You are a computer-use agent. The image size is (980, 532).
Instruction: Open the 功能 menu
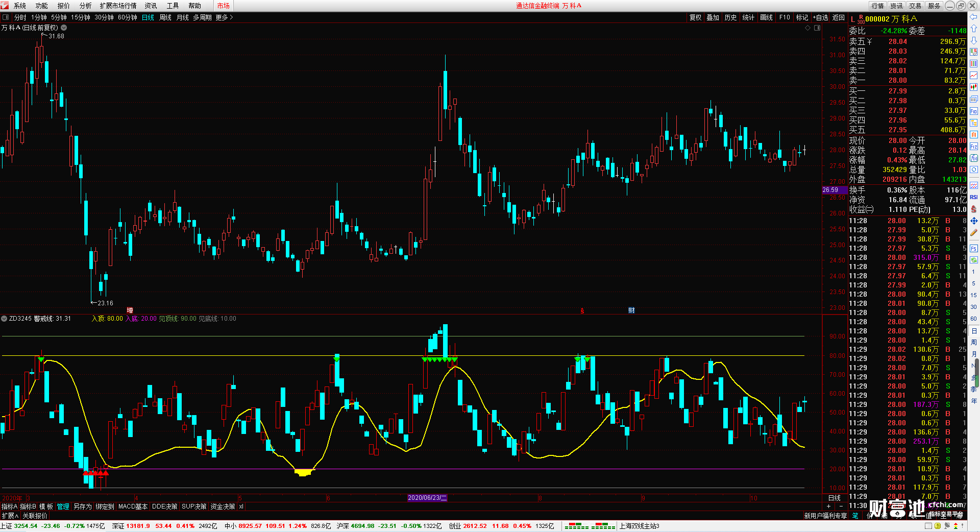[x=42, y=6]
